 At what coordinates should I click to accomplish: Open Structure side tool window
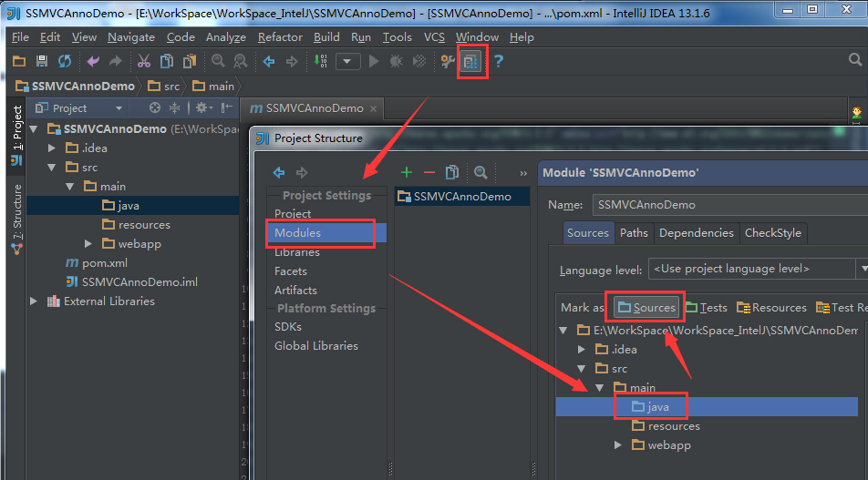pyautogui.click(x=16, y=220)
